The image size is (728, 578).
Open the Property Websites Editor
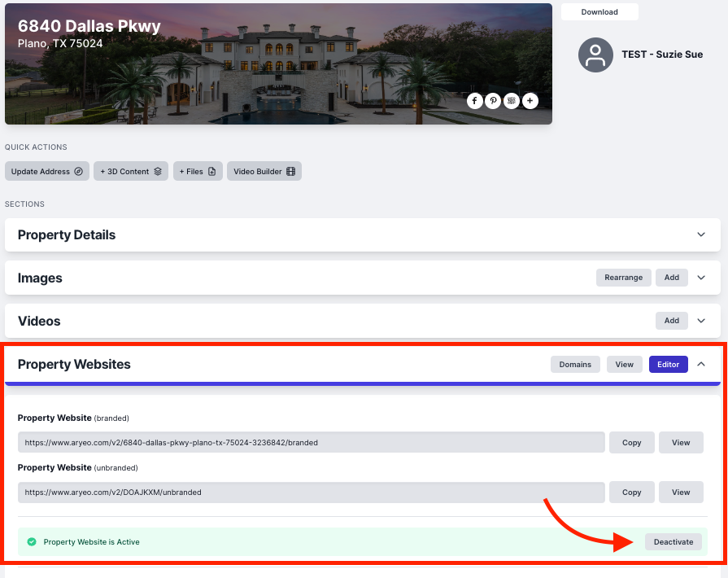point(668,364)
